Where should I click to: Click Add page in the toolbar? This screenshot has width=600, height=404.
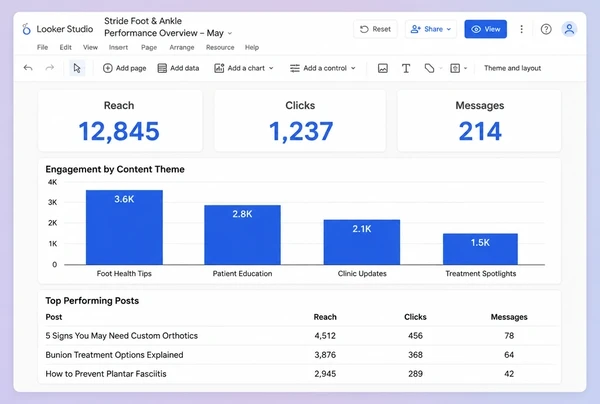125,68
